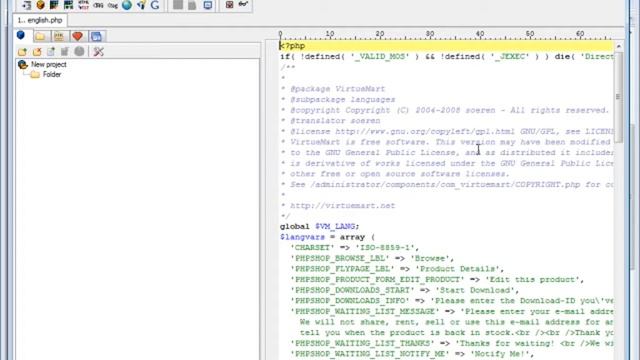Click the PHPSHOP_WAITING_LIST_NOTIFY_ME line
Image resolution: width=640 pixels, height=360 pixels.
(x=412, y=354)
